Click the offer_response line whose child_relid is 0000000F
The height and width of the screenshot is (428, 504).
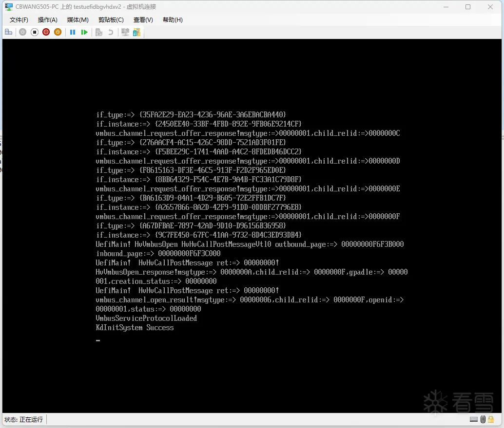coord(248,216)
